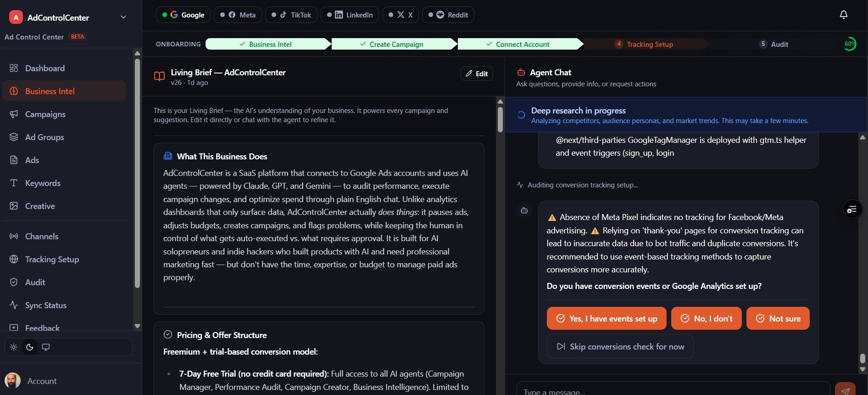
Task: Click the 60% onboarding progress ring
Action: (x=850, y=44)
